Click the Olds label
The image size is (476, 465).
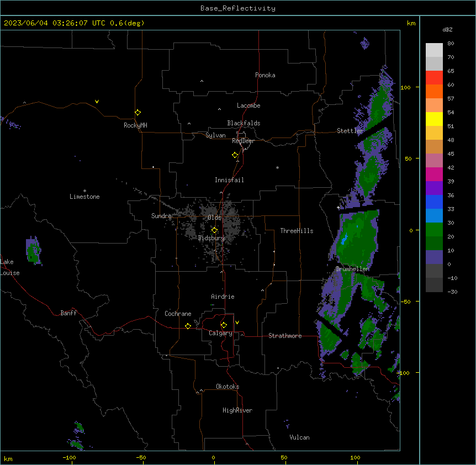tap(214, 218)
